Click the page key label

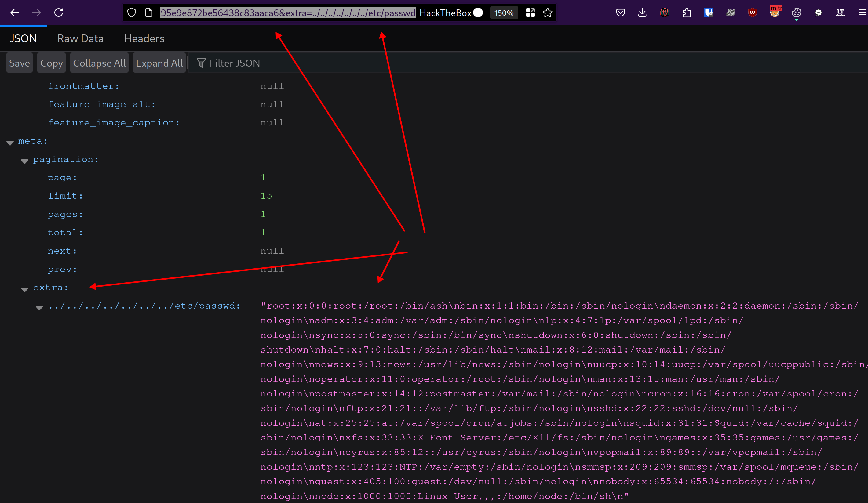tap(62, 178)
